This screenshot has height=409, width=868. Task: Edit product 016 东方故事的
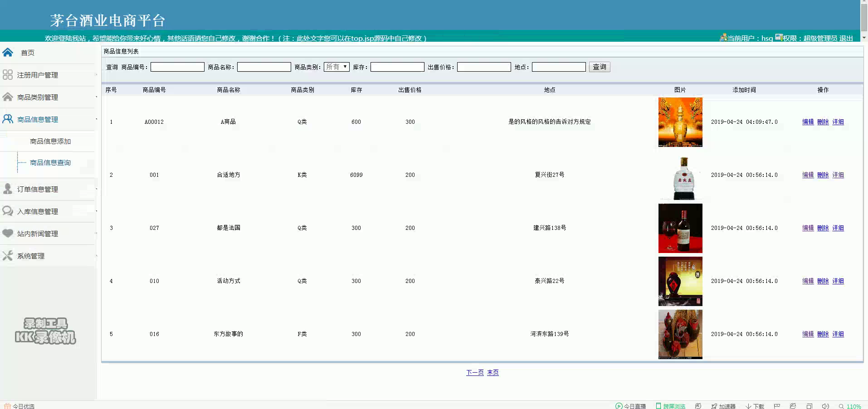point(808,334)
